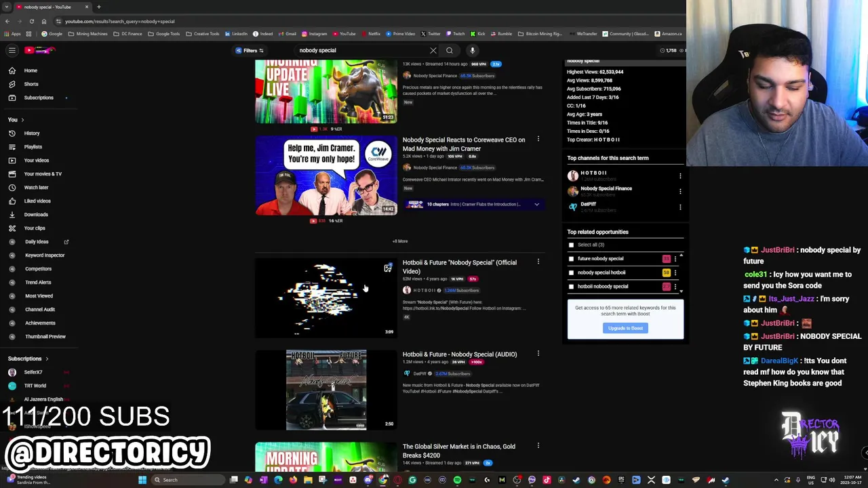Open Global Silver Market in Chaos video title
The height and width of the screenshot is (488, 868).
458,451
